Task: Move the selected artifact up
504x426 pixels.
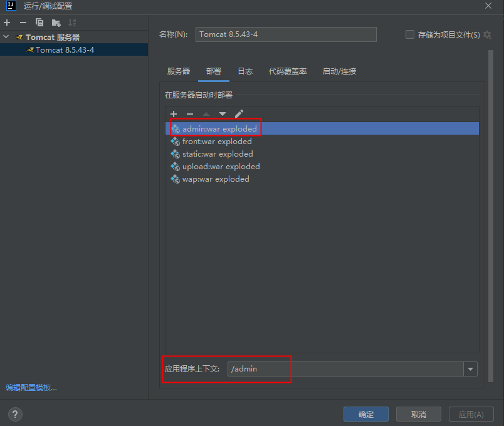Action: (x=206, y=114)
